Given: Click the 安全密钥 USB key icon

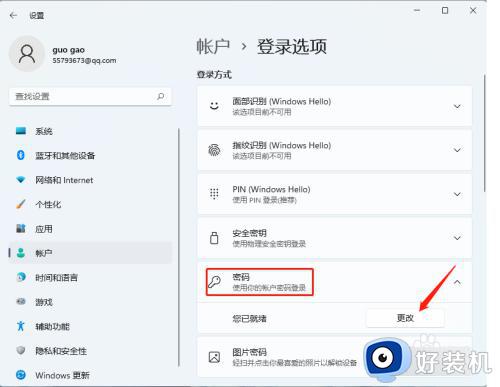Looking at the screenshot, I should 214,238.
